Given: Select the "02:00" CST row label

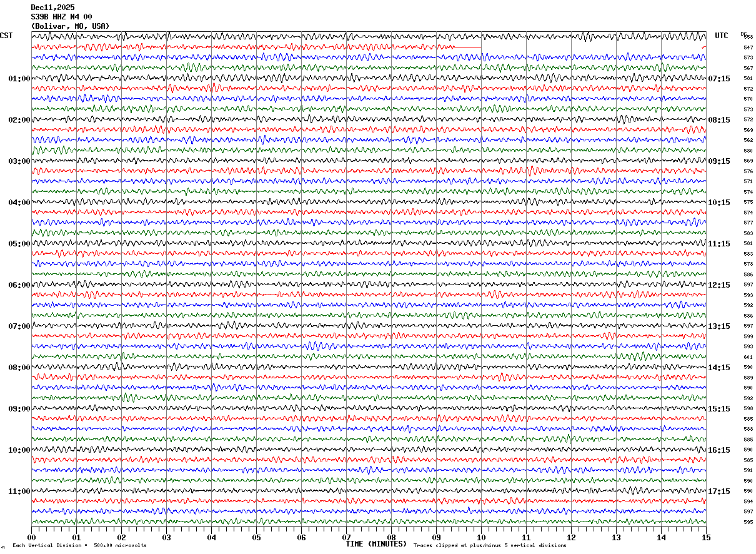Looking at the screenshot, I should tap(19, 120).
